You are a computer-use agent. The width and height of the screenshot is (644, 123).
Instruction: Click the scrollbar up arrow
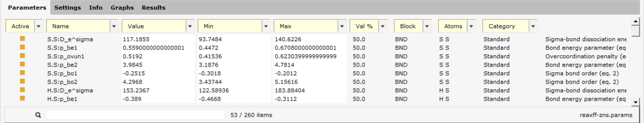click(x=635, y=21)
